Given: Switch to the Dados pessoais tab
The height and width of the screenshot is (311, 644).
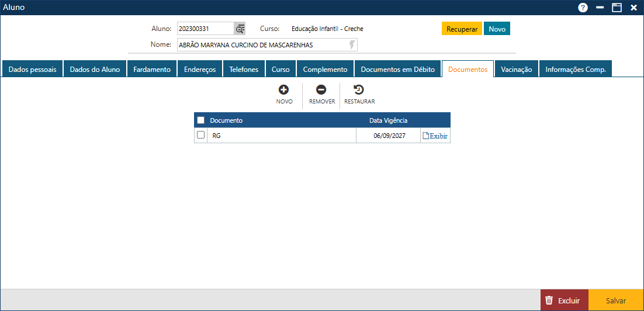Looking at the screenshot, I should pyautogui.click(x=32, y=69).
